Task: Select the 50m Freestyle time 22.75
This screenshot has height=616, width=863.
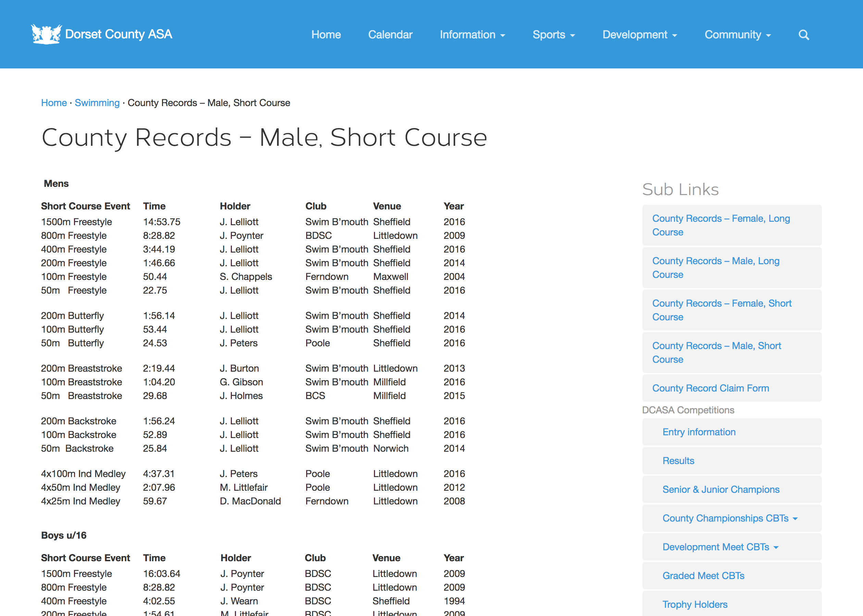Action: coord(155,290)
